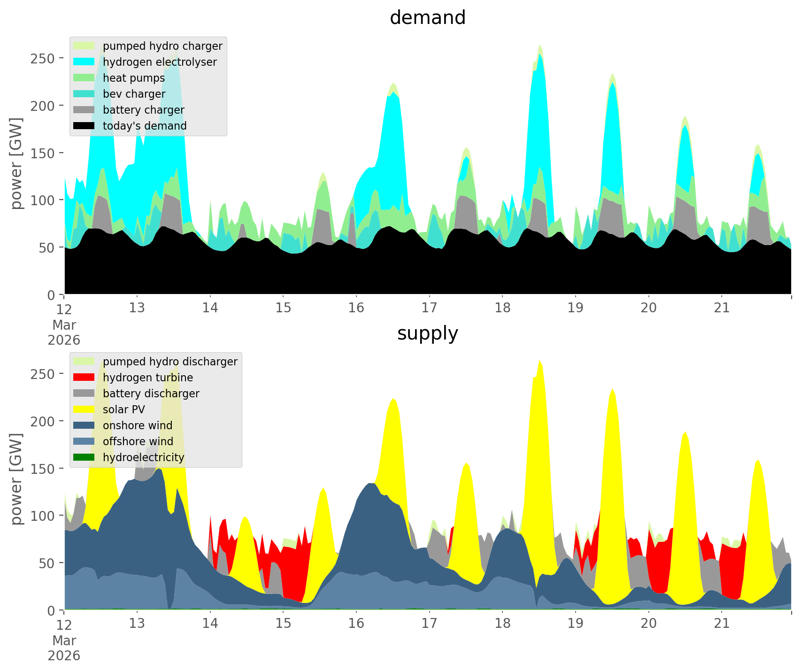Click the "demand" chart title
The height and width of the screenshot is (672, 801).
[427, 18]
